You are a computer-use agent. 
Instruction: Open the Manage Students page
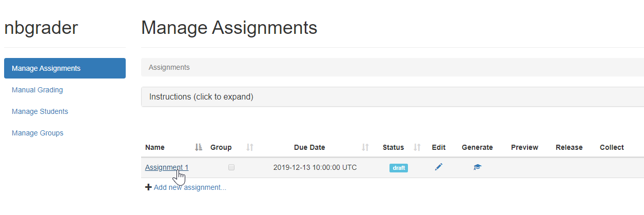(40, 111)
